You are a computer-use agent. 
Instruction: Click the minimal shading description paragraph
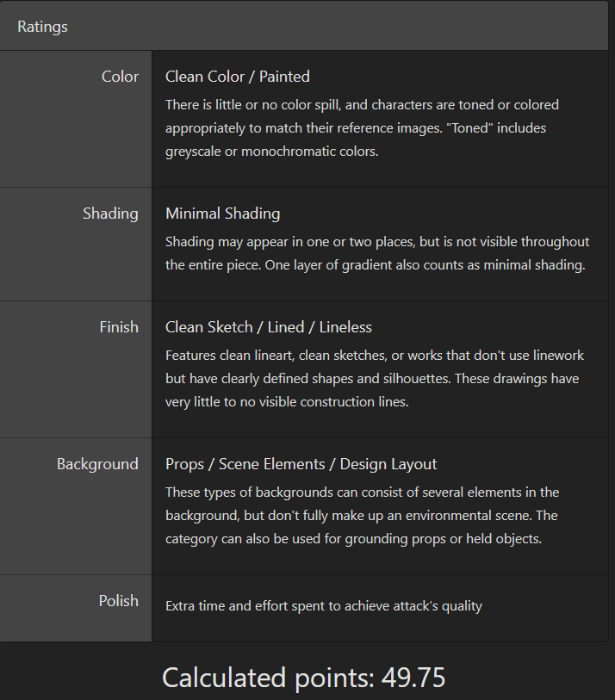(x=376, y=253)
